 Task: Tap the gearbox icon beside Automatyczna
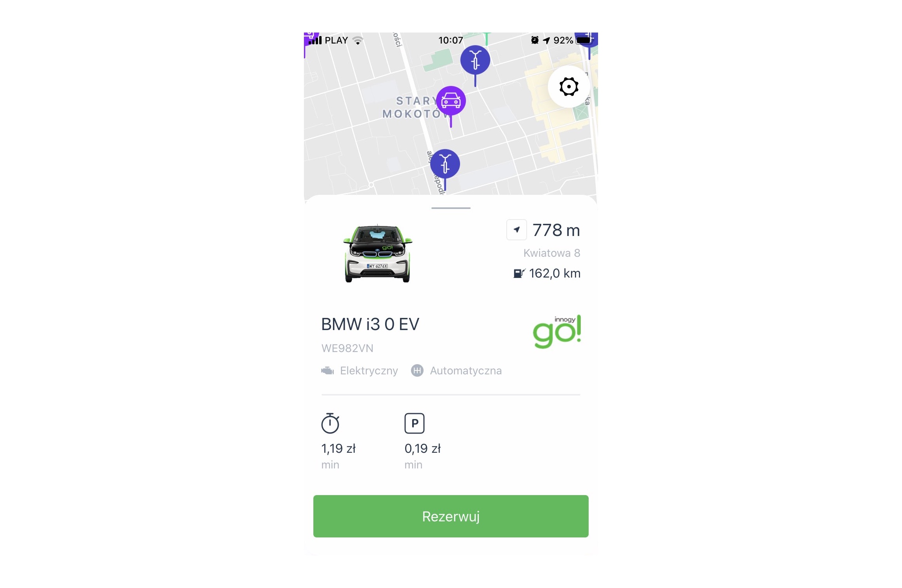(417, 370)
